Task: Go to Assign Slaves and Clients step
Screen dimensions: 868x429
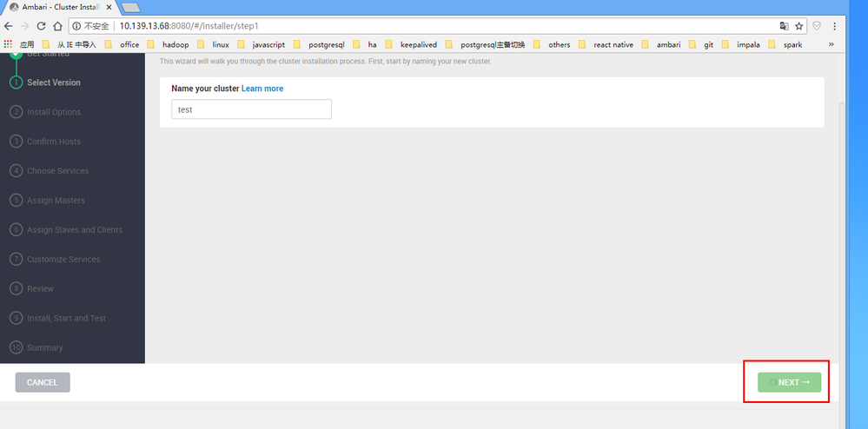Action: coord(75,230)
